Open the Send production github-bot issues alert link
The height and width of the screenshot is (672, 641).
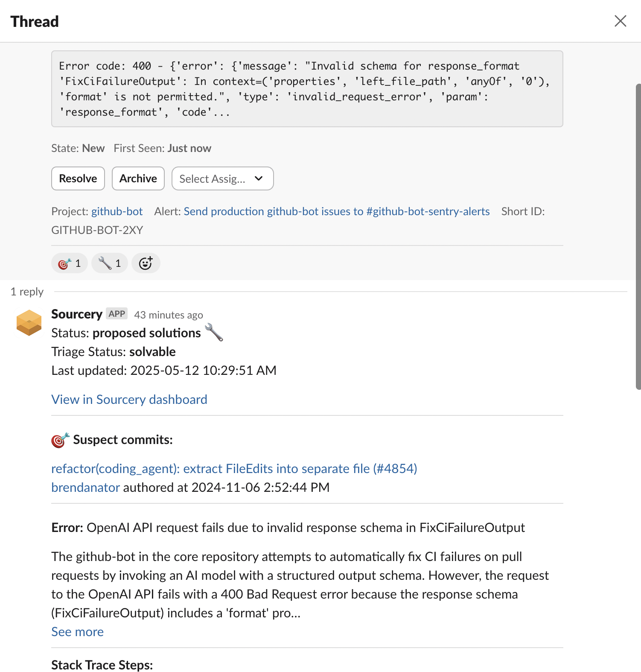[336, 211]
